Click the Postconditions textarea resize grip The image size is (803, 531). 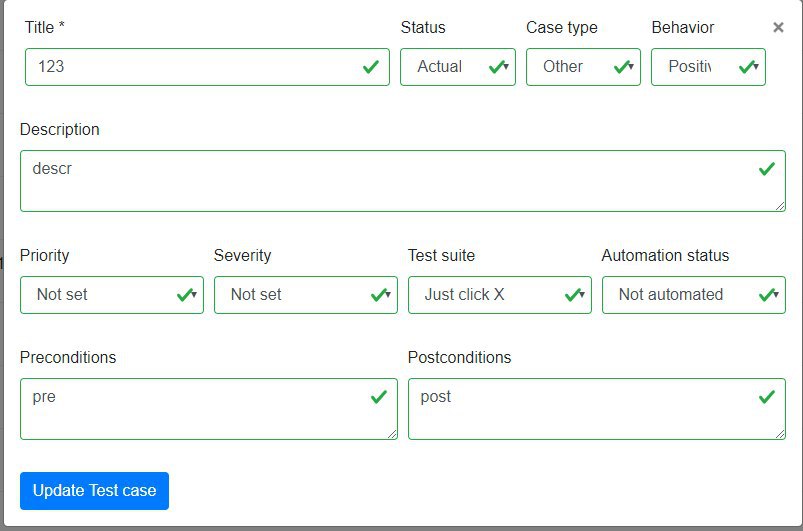(x=780, y=434)
